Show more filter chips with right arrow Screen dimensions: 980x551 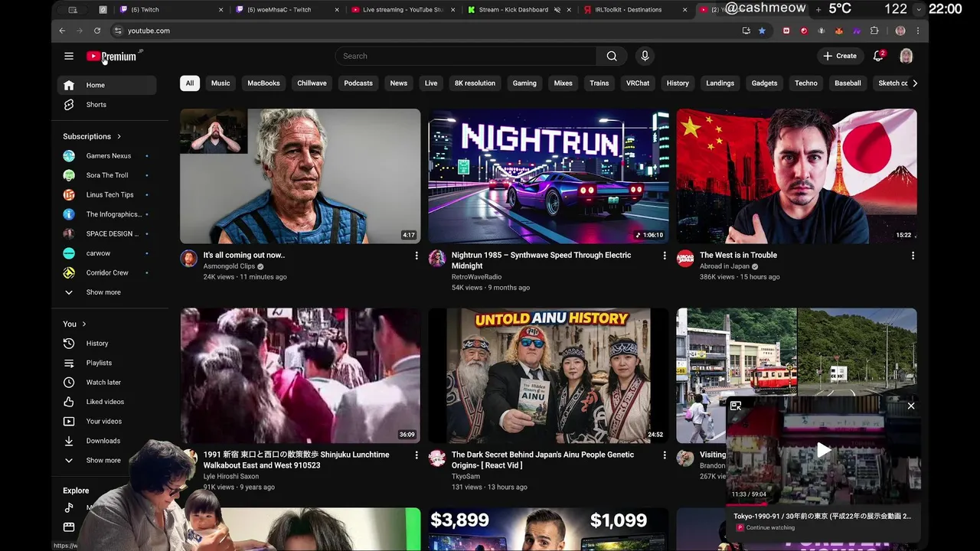coord(914,83)
